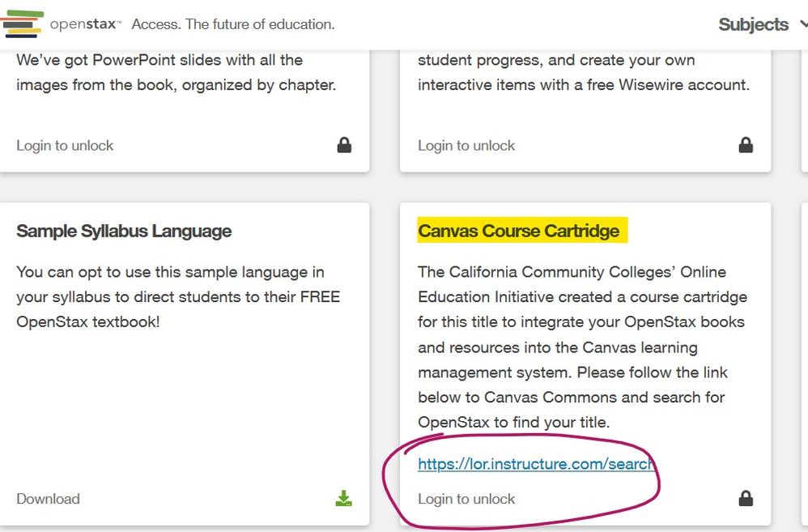Click the Access tagline in the header

click(232, 23)
